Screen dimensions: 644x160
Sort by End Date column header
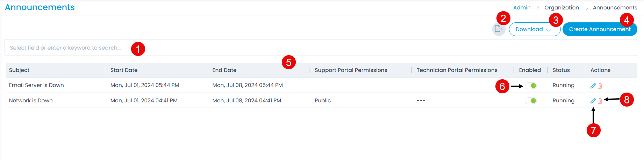[224, 70]
